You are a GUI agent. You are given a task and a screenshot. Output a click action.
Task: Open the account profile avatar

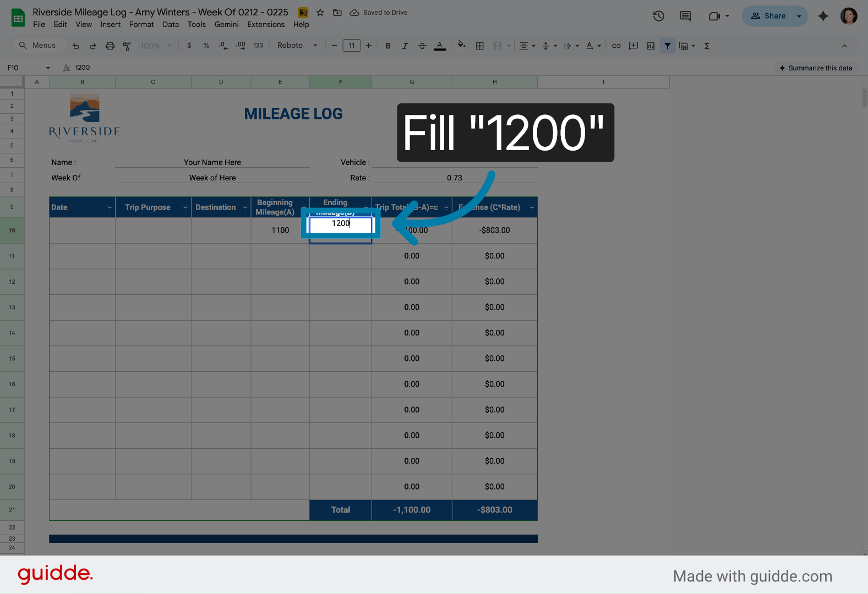point(849,16)
